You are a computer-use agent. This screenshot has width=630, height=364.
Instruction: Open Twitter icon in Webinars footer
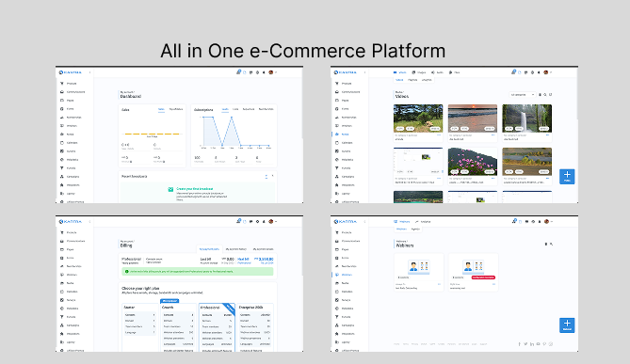coord(525,344)
